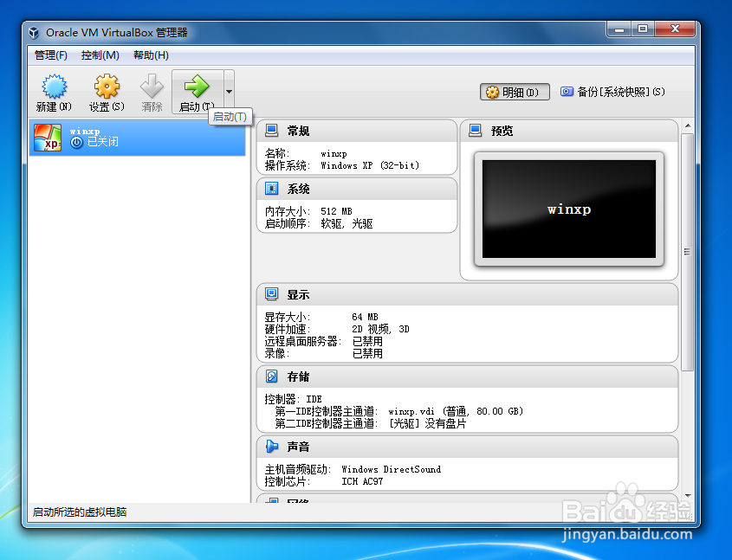Image resolution: width=732 pixels, height=560 pixels.
Task: Click the status bar text 启动所选的虚拟电脑
Action: click(x=80, y=512)
